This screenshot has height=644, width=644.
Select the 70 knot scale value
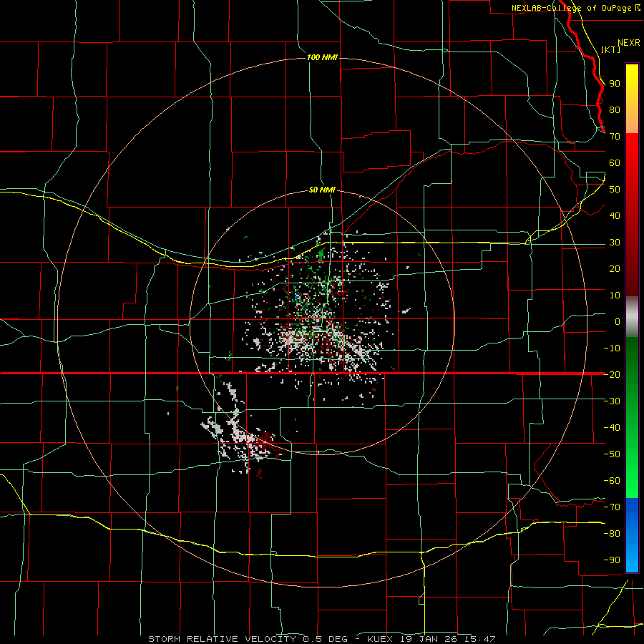(615, 137)
